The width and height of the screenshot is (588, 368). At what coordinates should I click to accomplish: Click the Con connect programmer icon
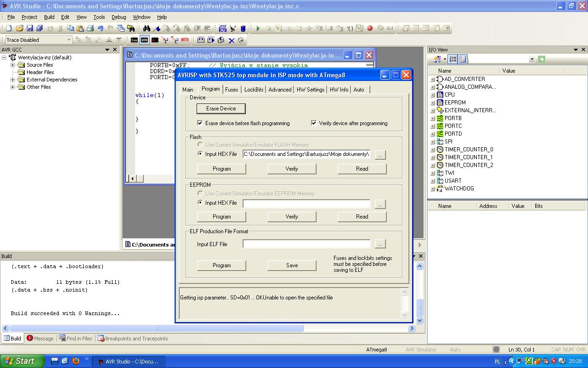(134, 40)
